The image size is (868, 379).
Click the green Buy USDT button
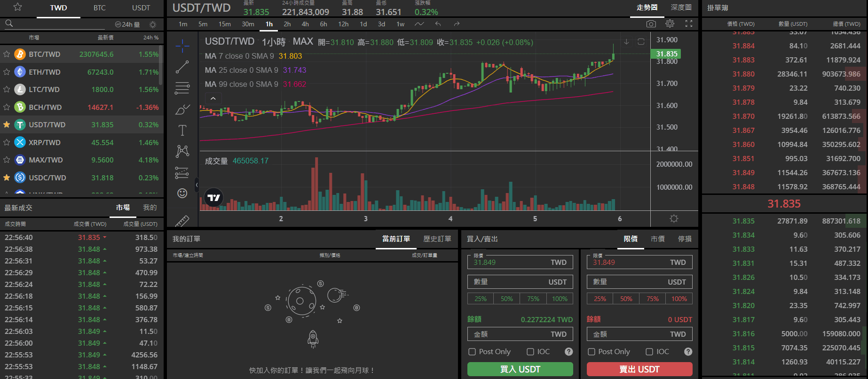click(520, 369)
